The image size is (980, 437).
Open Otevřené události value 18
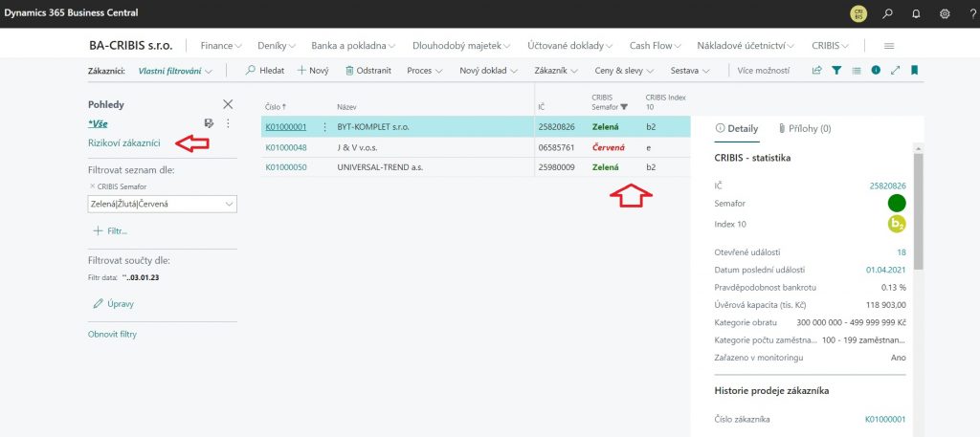click(902, 252)
